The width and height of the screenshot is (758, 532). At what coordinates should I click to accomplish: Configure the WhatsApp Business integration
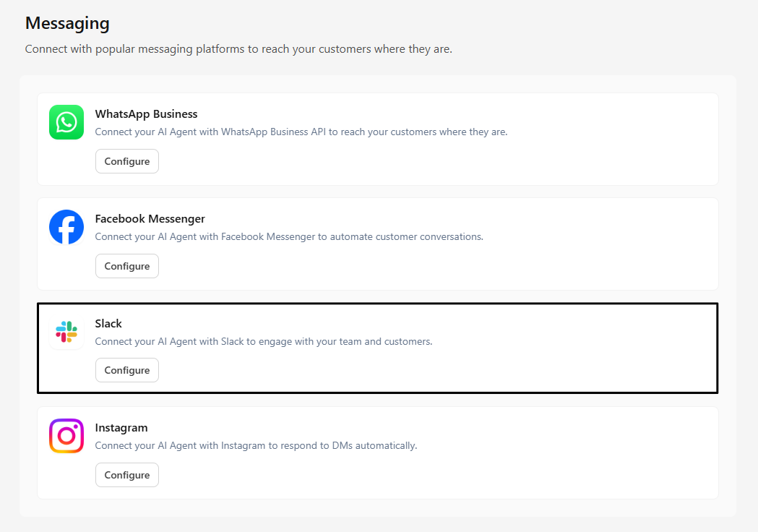click(x=127, y=161)
